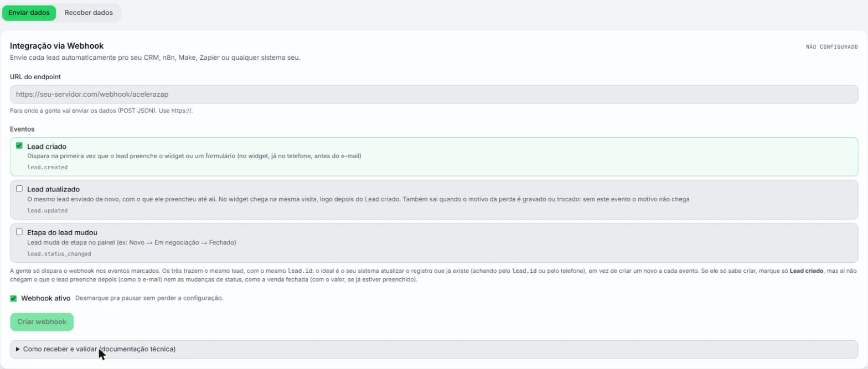Screen dimensions: 868x369
Task: Toggle the Webhook ativo checkbox
Action: click(13, 299)
